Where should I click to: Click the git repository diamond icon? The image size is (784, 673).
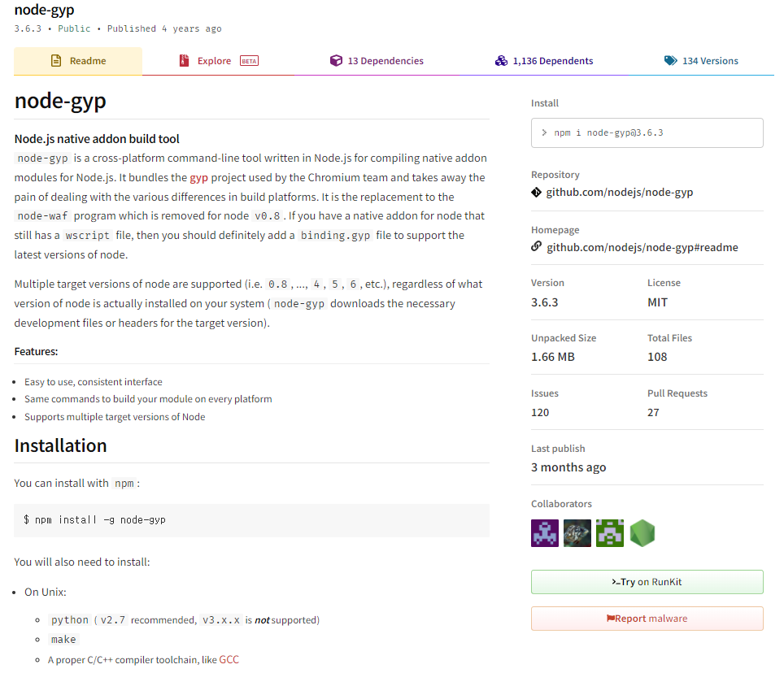(537, 193)
